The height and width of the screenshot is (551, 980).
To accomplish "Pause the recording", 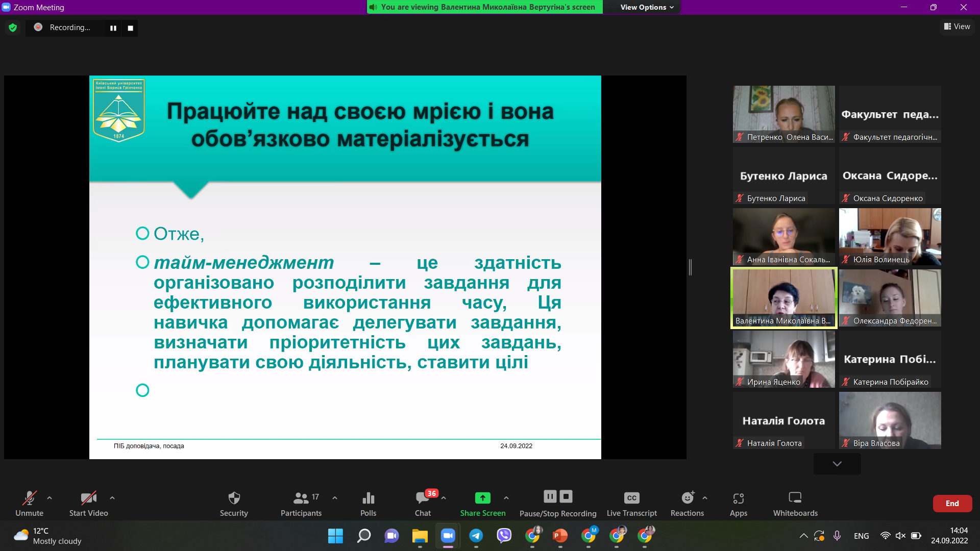I will (550, 496).
